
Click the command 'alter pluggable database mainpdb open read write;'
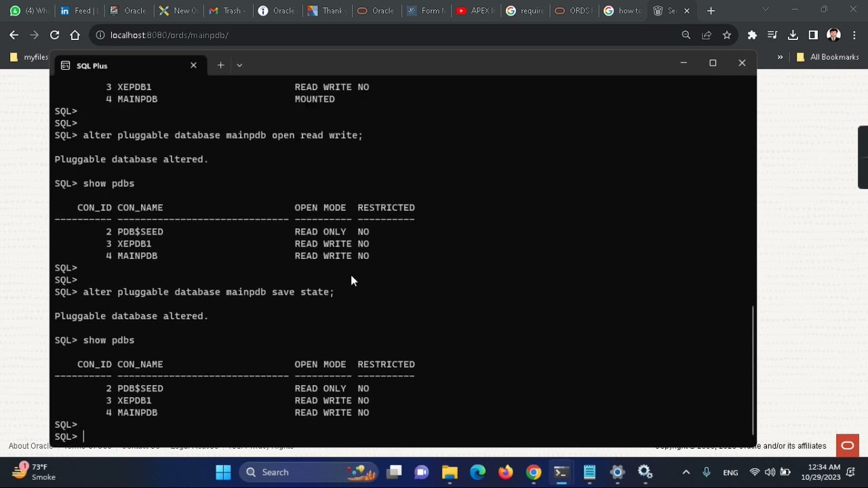pos(222,136)
